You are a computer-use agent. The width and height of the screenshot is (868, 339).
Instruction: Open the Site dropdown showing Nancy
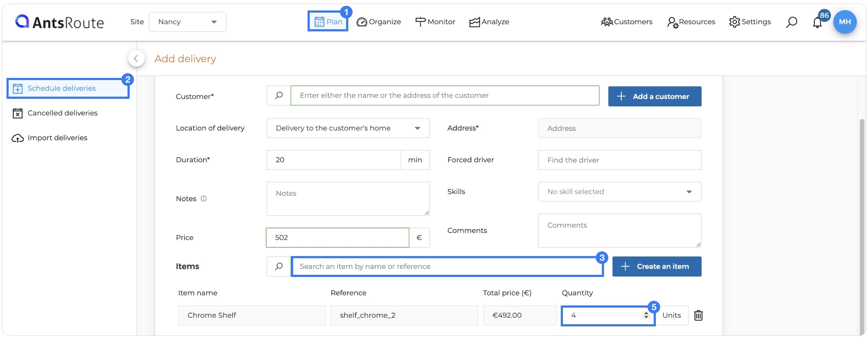[187, 22]
